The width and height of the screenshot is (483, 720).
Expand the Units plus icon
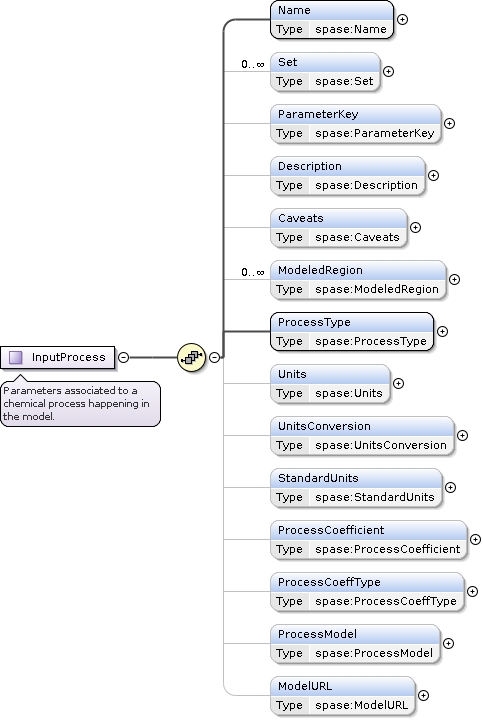click(x=398, y=383)
